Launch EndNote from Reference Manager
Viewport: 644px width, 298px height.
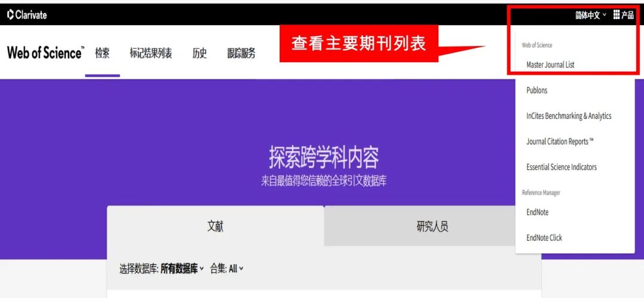537,212
